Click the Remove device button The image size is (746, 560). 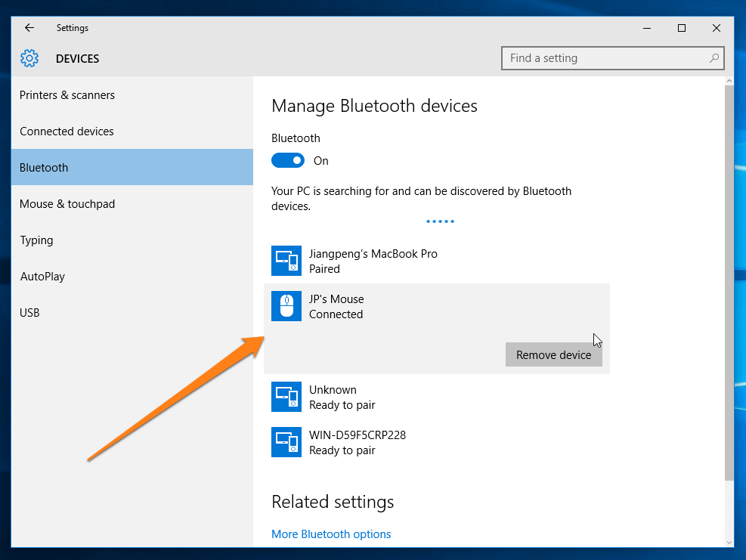554,354
